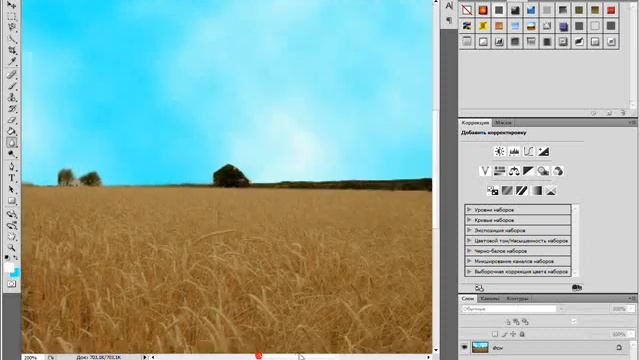Select the Move tool
The image size is (640, 360).
(12, 5)
